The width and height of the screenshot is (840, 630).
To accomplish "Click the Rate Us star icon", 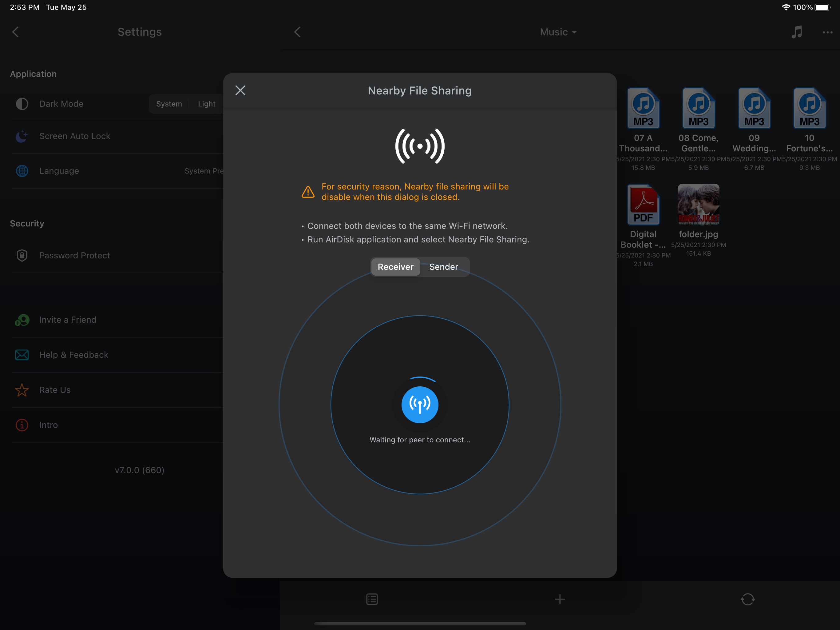I will [22, 390].
